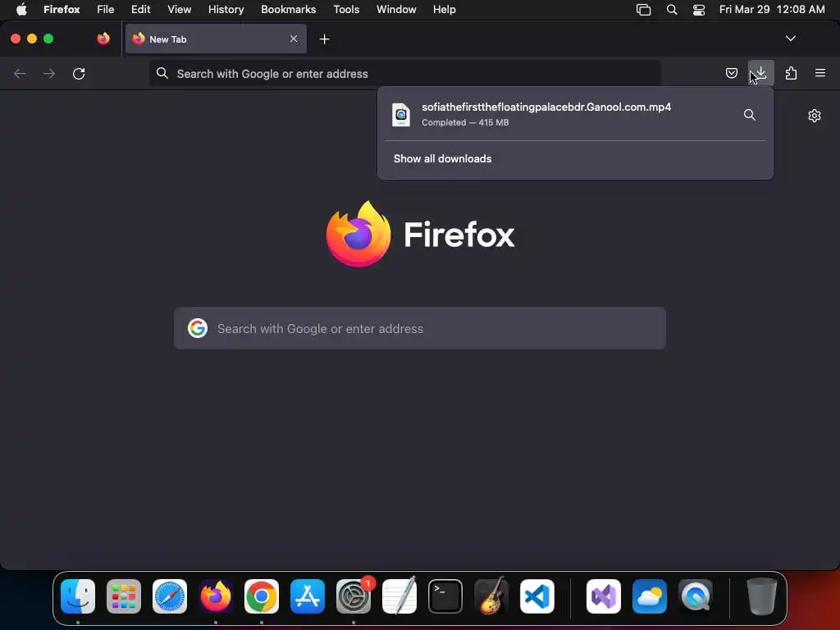Open the Extensions puzzle icon
The image size is (840, 630).
pyautogui.click(x=792, y=73)
